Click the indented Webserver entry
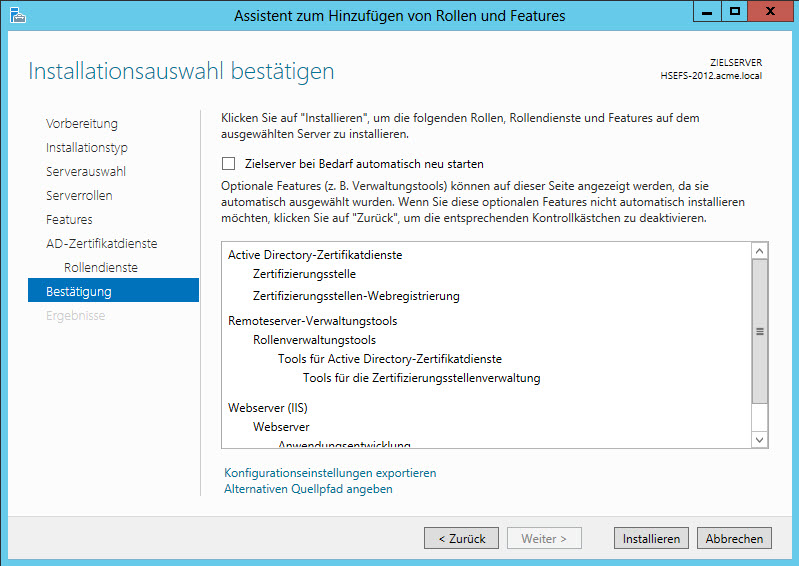799x566 pixels. point(281,427)
